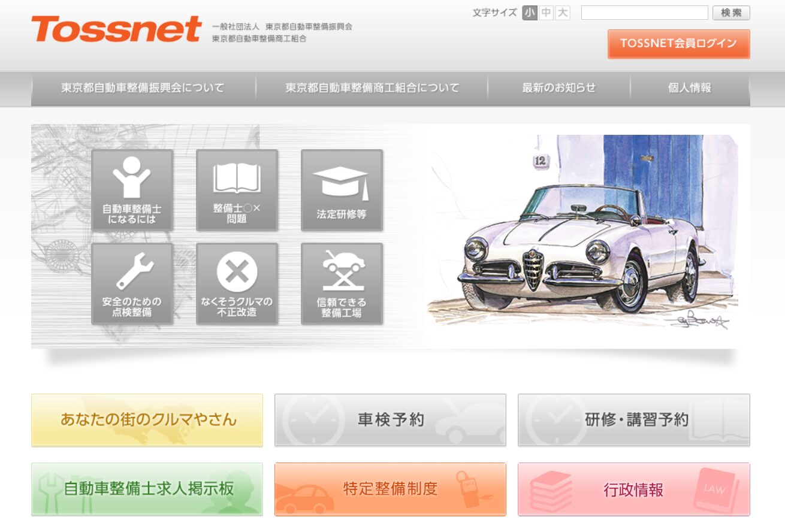Click the search text input field
785x532 pixels.
click(x=644, y=13)
